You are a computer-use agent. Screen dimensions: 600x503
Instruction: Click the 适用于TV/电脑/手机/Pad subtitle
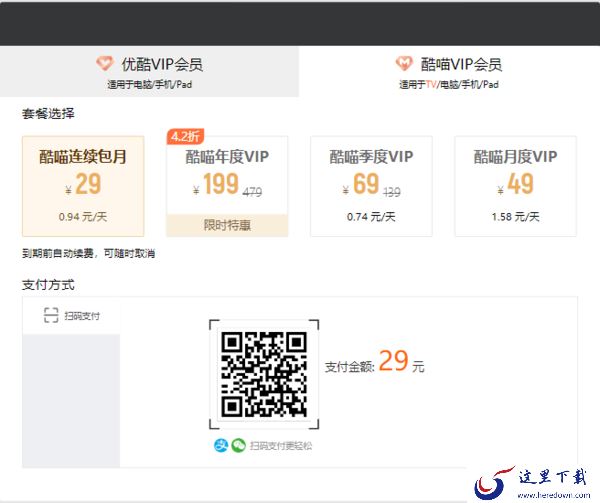point(449,84)
